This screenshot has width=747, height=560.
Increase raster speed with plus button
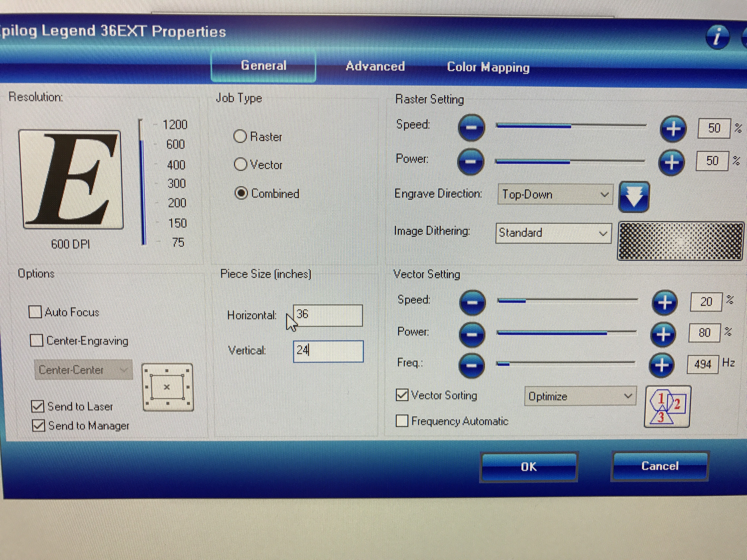click(673, 129)
